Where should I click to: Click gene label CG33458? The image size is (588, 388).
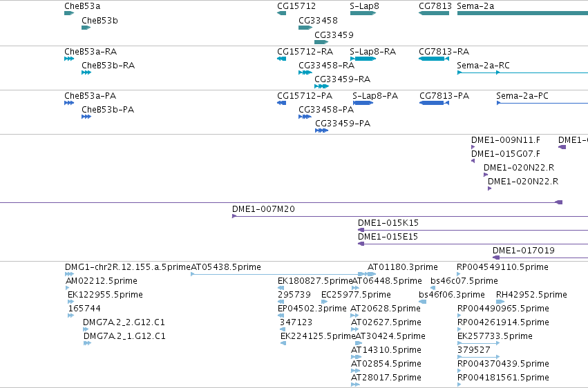pyautogui.click(x=318, y=21)
